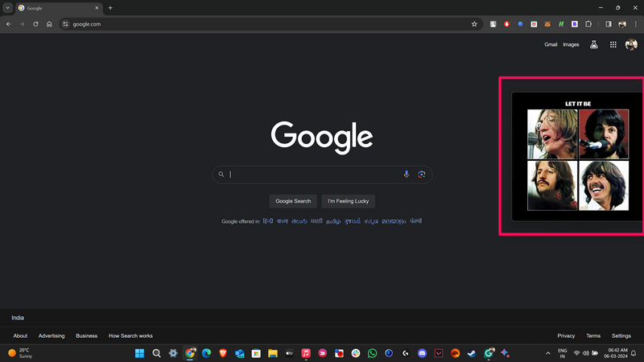The width and height of the screenshot is (644, 362).
Task: Open the Extensions puzzle menu
Action: (588, 24)
